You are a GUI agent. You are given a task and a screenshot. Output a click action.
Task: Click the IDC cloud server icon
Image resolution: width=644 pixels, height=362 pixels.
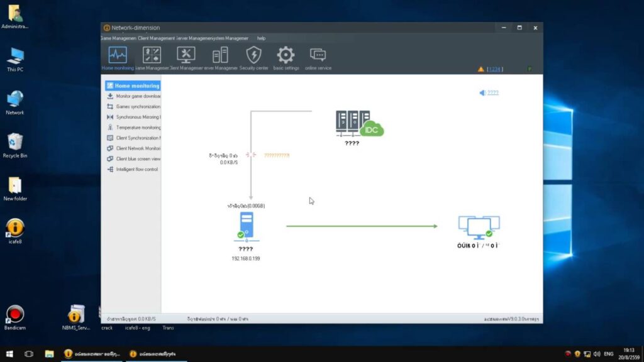(x=359, y=124)
